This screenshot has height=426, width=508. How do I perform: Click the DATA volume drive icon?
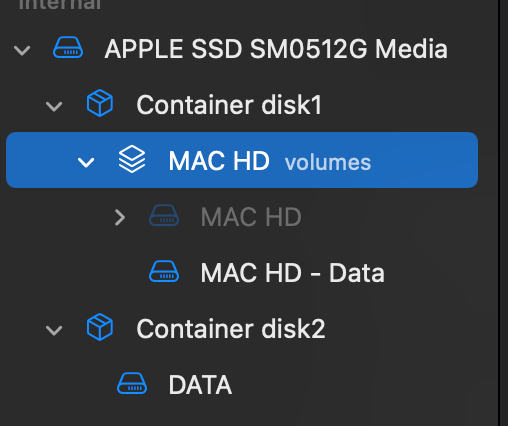(x=132, y=383)
